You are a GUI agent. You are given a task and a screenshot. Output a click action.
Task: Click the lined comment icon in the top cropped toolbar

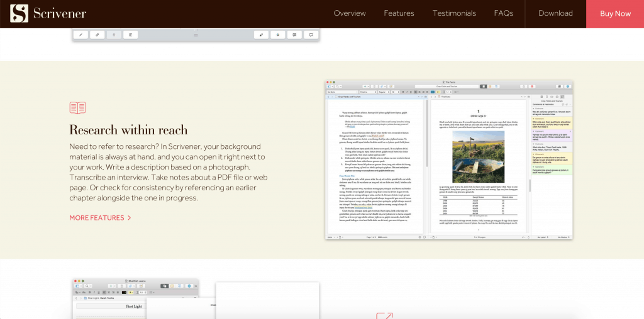coord(294,35)
